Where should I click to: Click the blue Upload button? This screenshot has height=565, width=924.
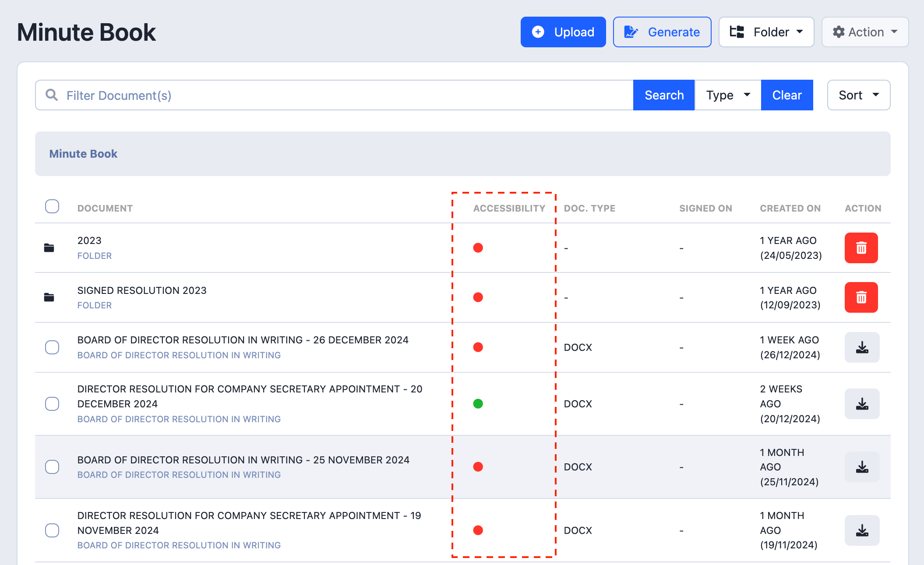563,32
